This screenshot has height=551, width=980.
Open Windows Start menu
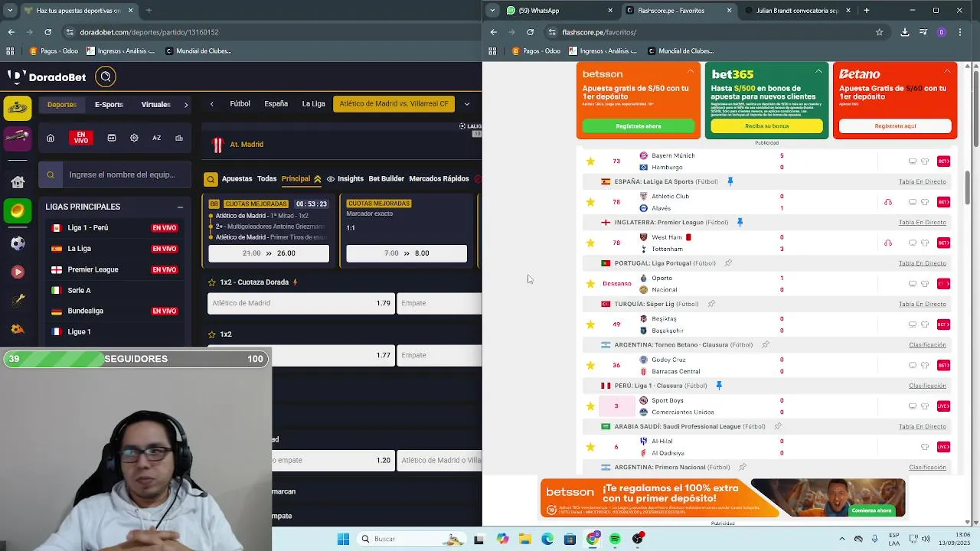click(343, 539)
